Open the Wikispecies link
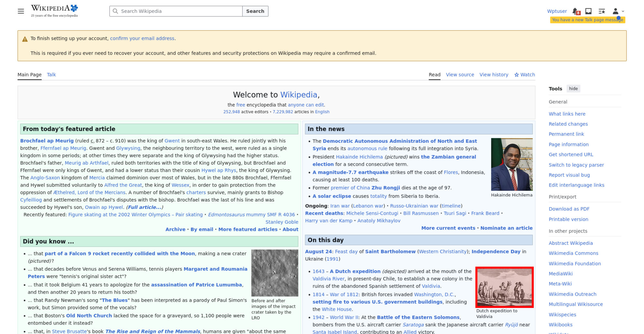Screen dimensions: 644x334 tap(562, 315)
